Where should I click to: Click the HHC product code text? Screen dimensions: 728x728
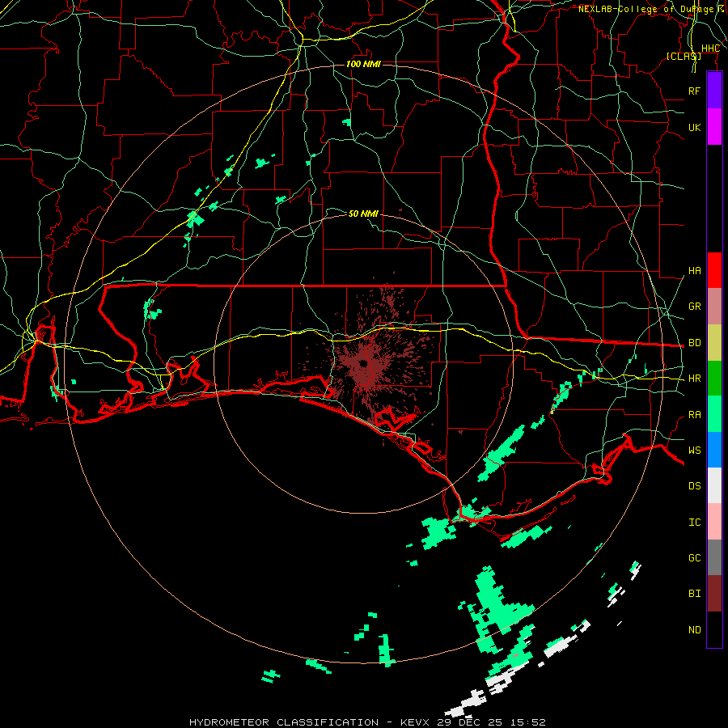(x=710, y=49)
